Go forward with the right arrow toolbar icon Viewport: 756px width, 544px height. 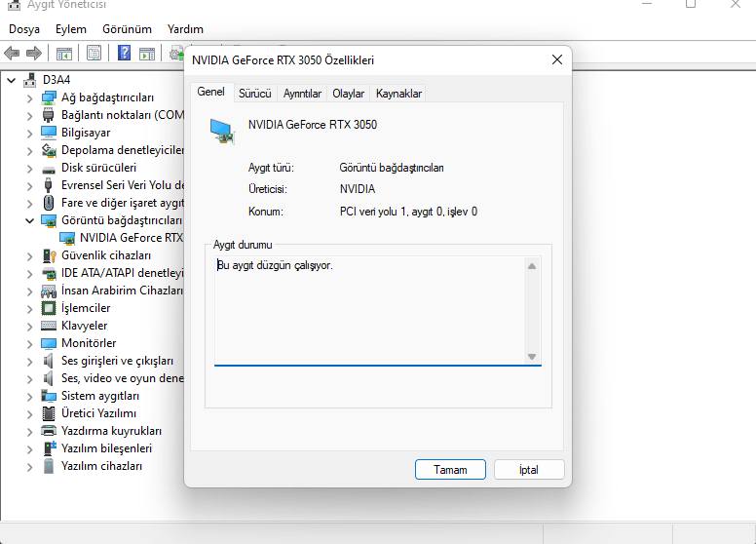[34, 53]
